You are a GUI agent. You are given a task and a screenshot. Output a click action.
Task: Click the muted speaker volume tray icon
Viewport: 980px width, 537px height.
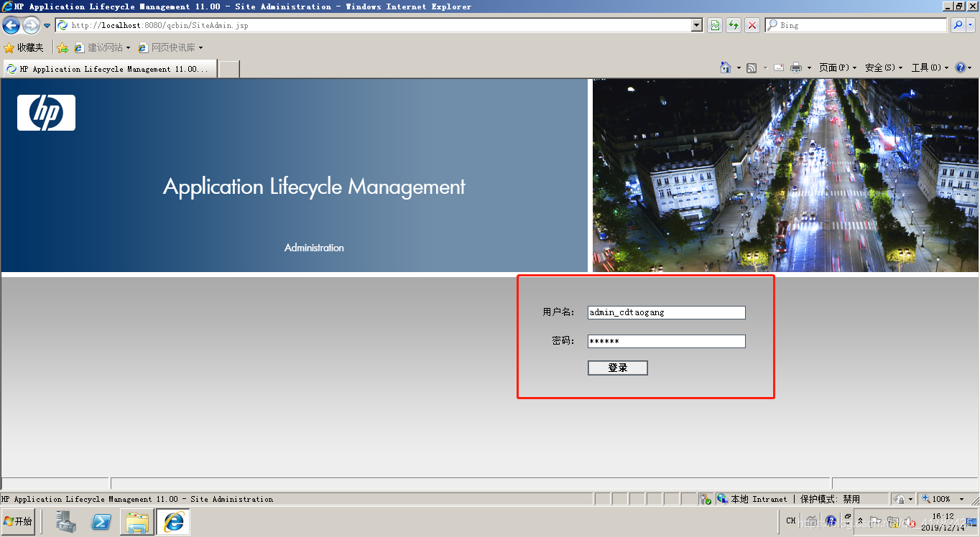(x=910, y=522)
